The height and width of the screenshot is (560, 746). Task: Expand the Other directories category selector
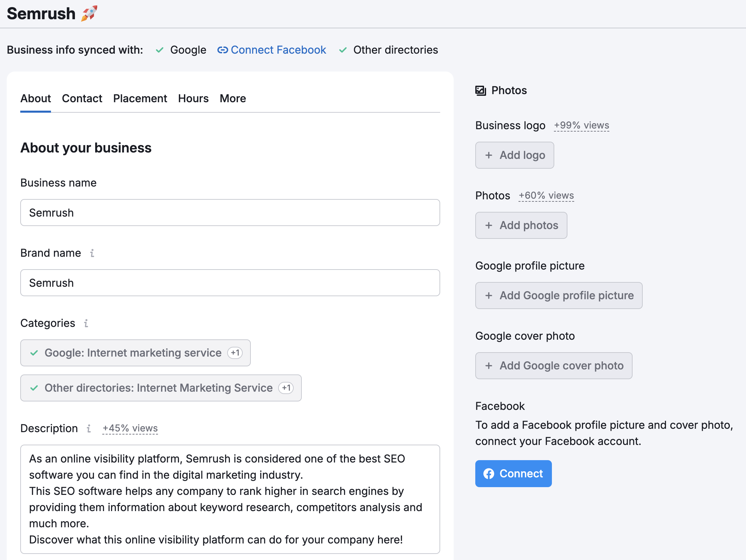[x=161, y=388]
